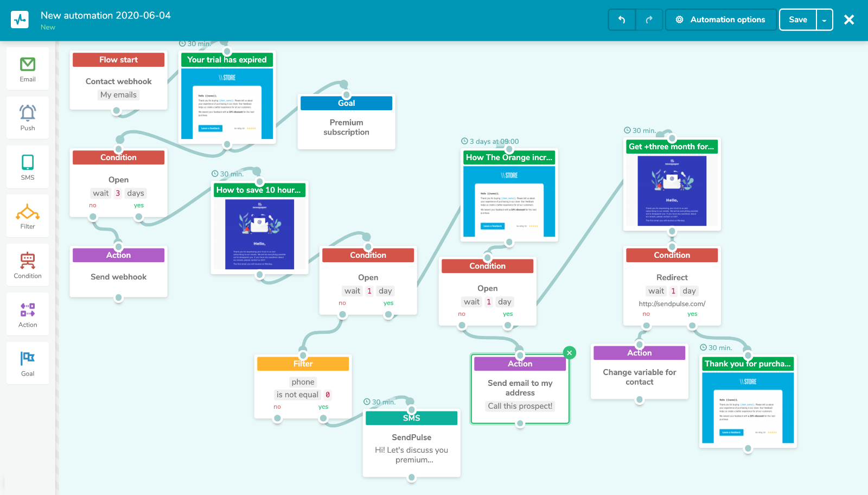Select the Push element in the sidebar
The height and width of the screenshot is (495, 868).
[27, 117]
